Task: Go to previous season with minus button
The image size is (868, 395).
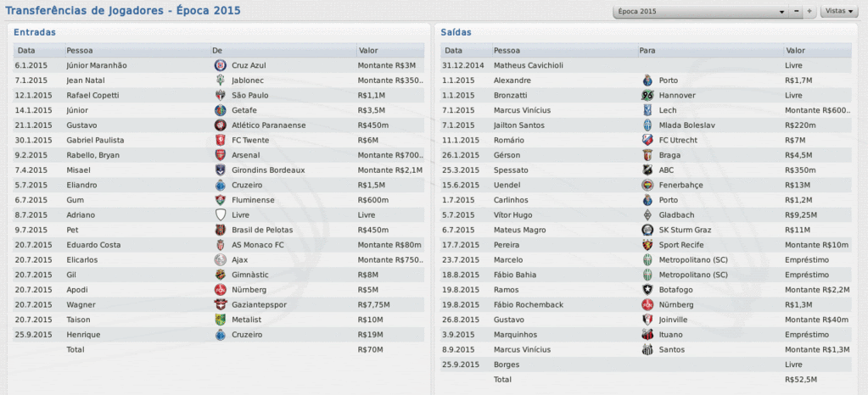Action: [797, 13]
